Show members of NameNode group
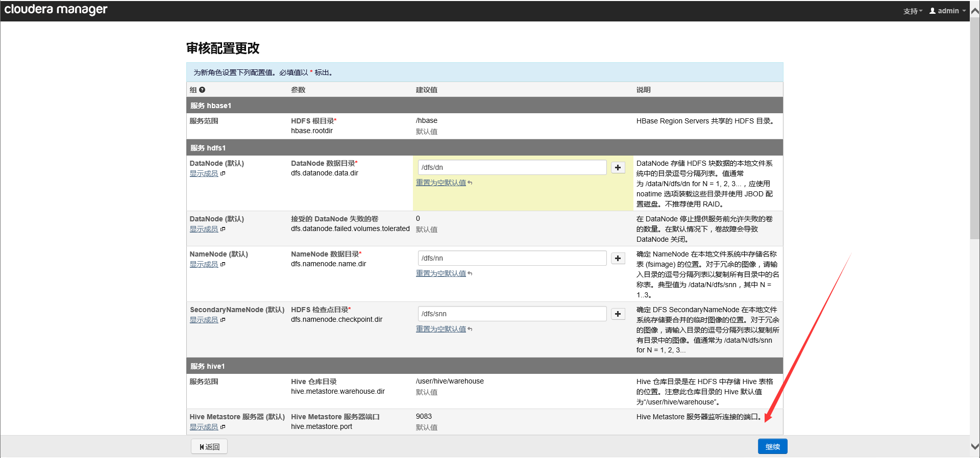Image resolution: width=980 pixels, height=458 pixels. point(204,264)
